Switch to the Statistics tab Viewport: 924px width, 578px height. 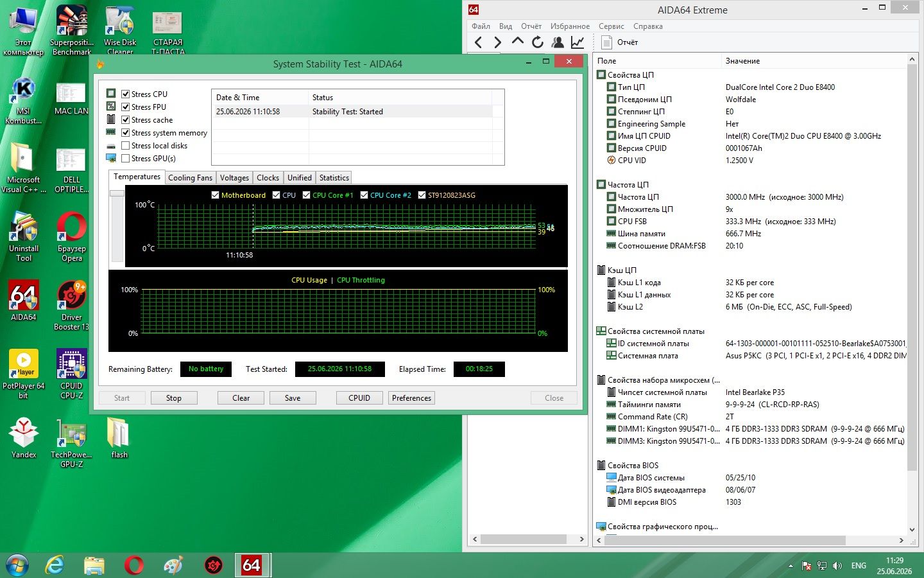coord(334,178)
